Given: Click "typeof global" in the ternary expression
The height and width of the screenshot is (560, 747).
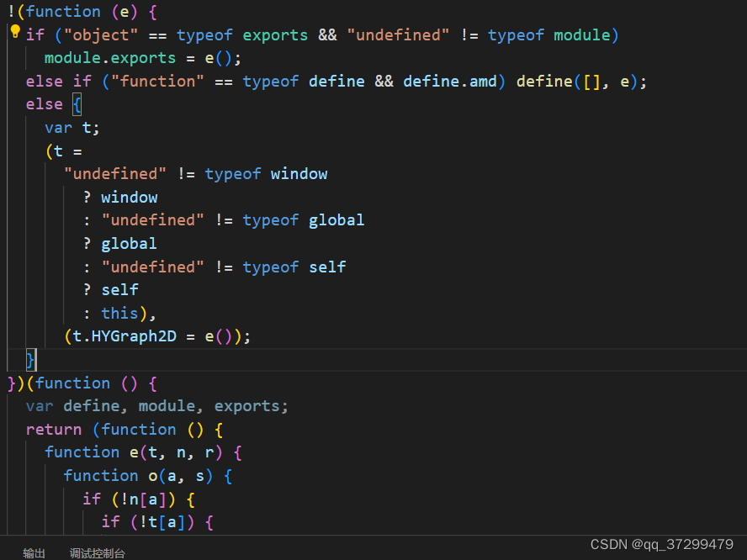Looking at the screenshot, I should (x=304, y=220).
